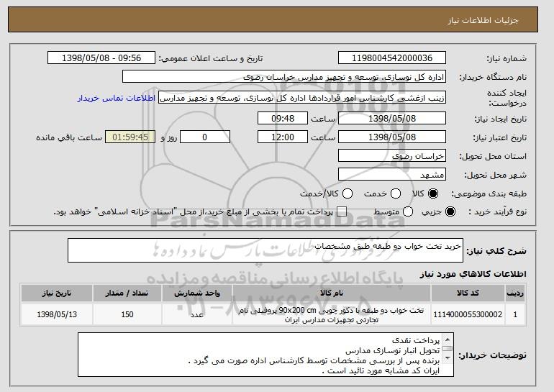Screen dimensions: 554x392
Task: Select the کالا/خدمت radio button
Action: point(348,193)
